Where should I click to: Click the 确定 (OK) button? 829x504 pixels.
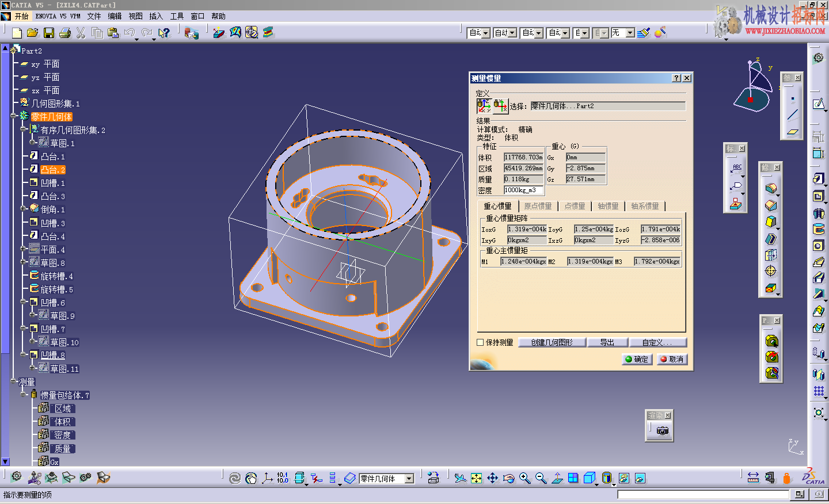pyautogui.click(x=637, y=359)
